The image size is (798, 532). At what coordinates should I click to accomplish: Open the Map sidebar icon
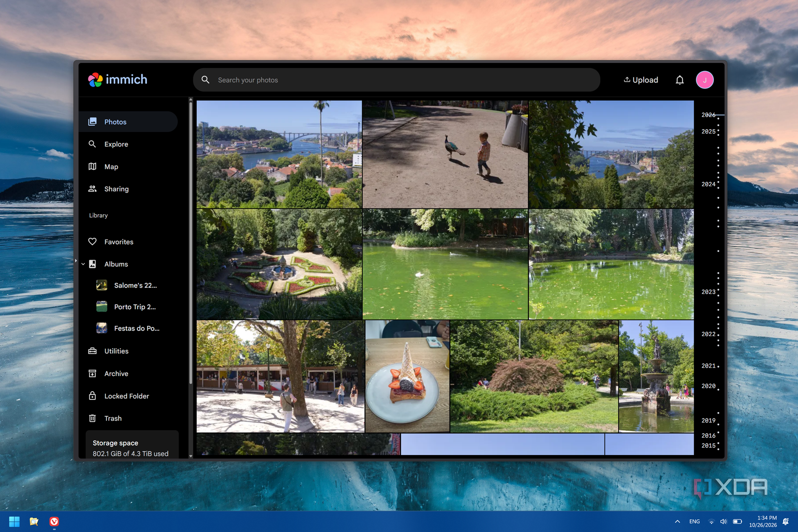tap(92, 166)
